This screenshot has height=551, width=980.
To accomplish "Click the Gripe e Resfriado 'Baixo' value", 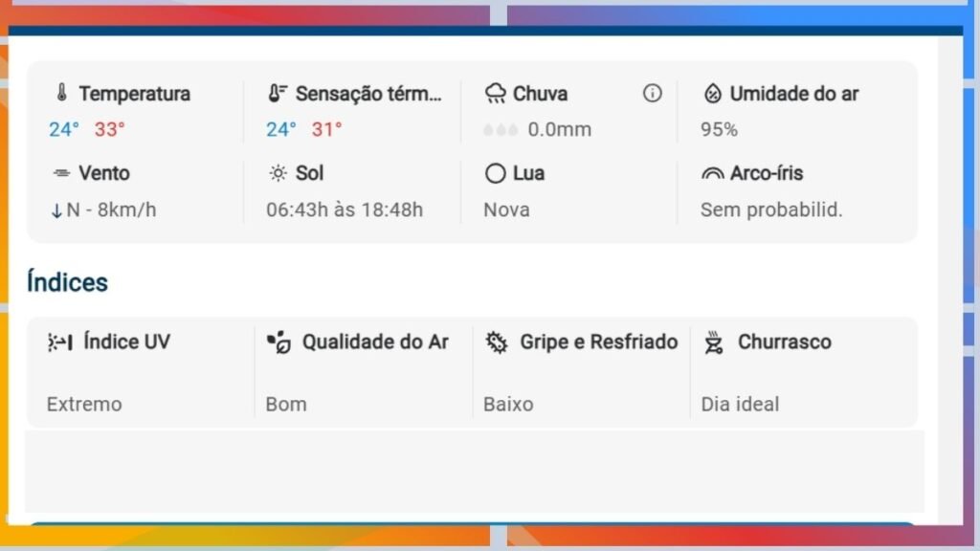I will pyautogui.click(x=508, y=404).
